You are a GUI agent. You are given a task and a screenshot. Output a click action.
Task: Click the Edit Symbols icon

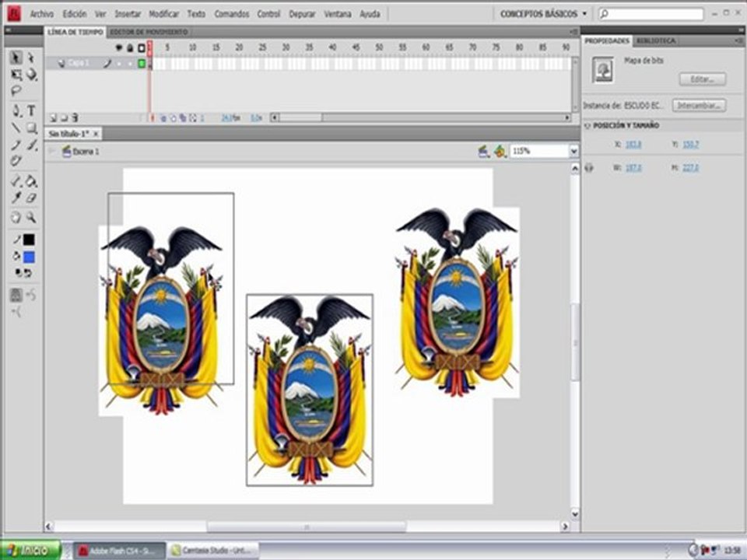[500, 152]
